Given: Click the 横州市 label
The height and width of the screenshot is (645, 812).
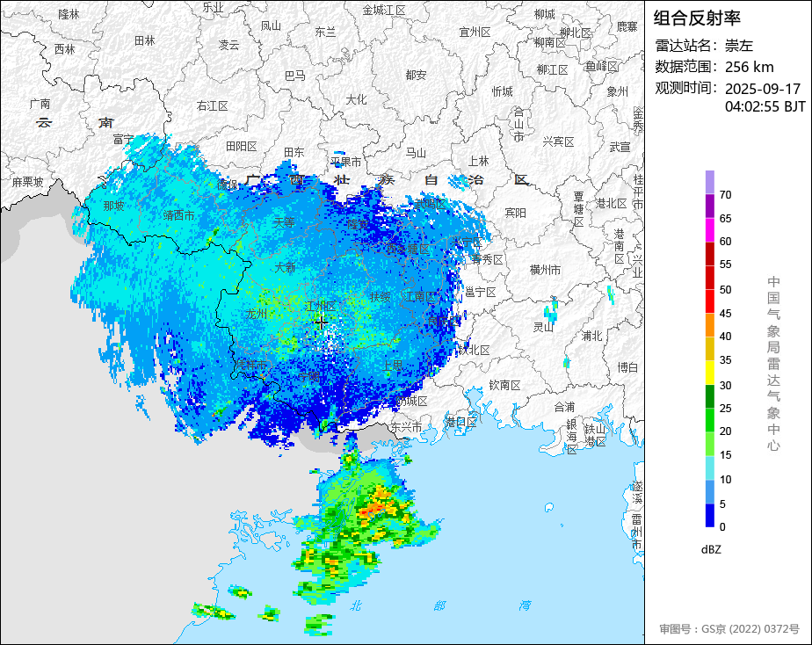Looking at the screenshot, I should pos(546,270).
